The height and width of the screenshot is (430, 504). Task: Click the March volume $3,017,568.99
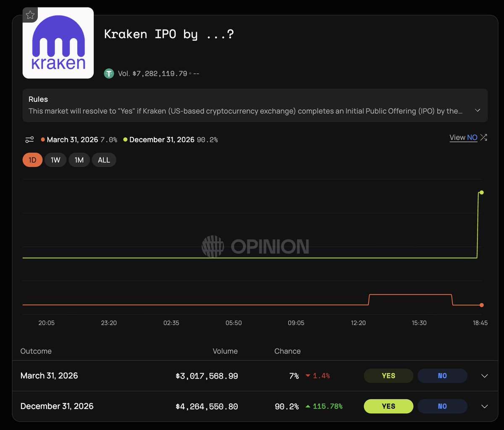pos(207,376)
